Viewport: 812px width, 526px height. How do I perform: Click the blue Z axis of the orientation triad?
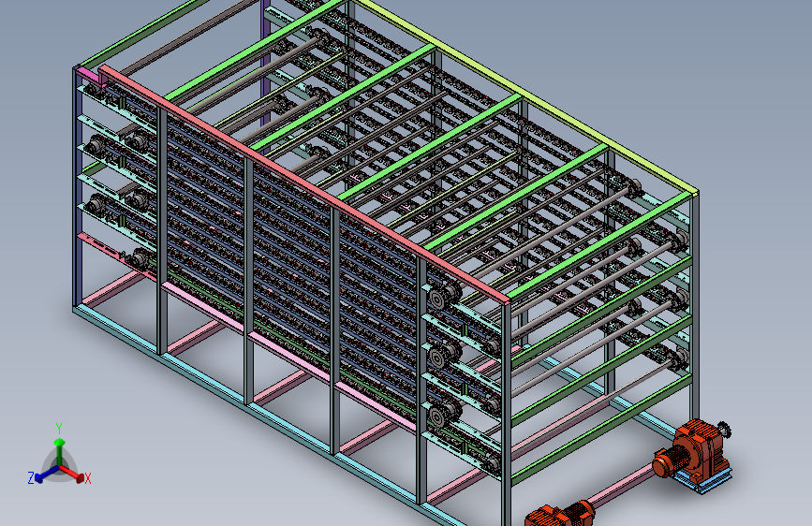pos(47,474)
